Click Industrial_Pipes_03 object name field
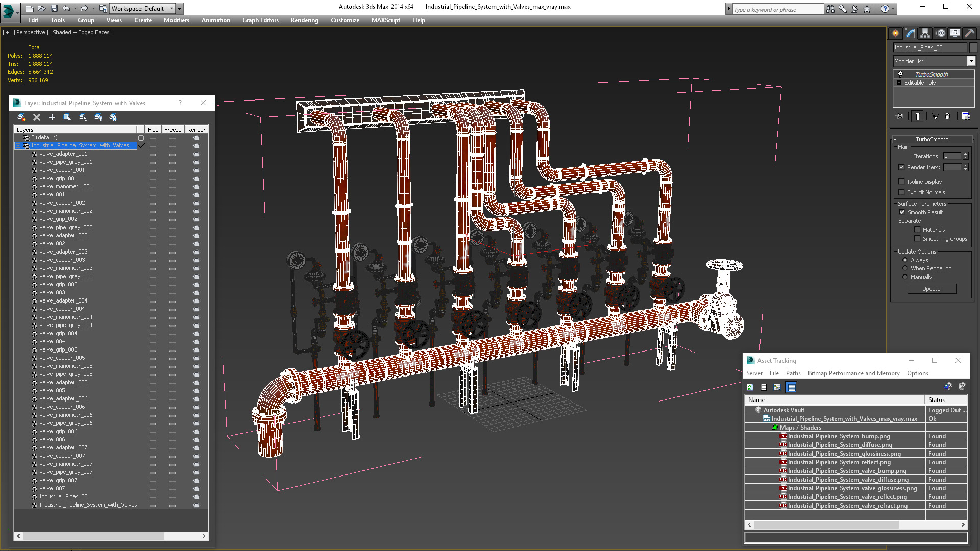980x551 pixels. tap(930, 47)
